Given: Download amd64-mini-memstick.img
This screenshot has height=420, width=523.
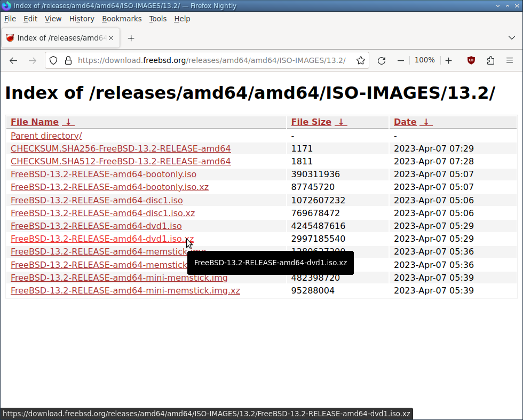Looking at the screenshot, I should tap(119, 278).
